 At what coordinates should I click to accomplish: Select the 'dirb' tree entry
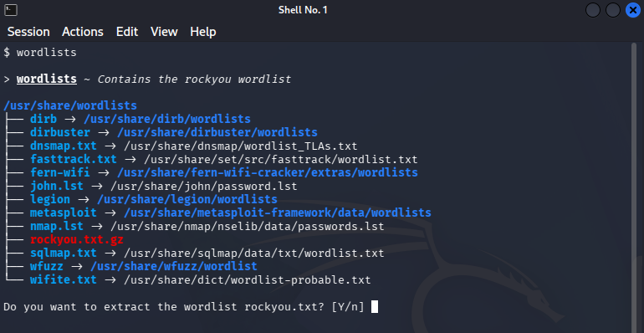coord(43,119)
